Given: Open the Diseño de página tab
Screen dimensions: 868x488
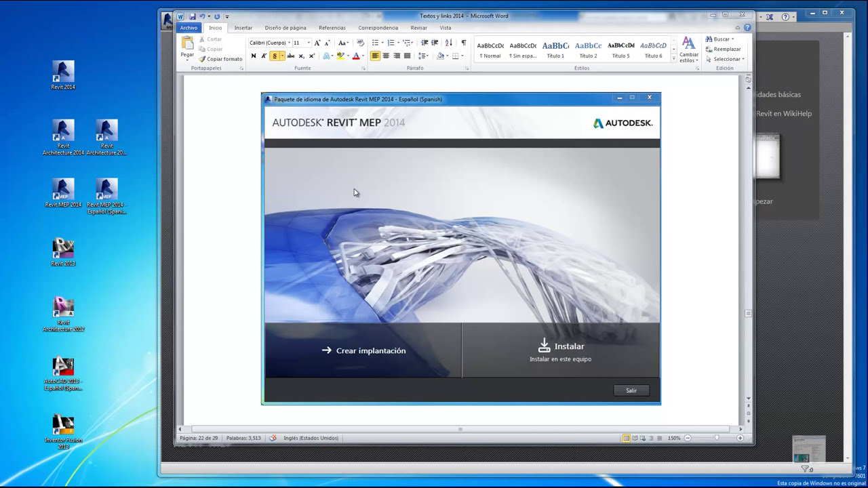Looking at the screenshot, I should [285, 28].
